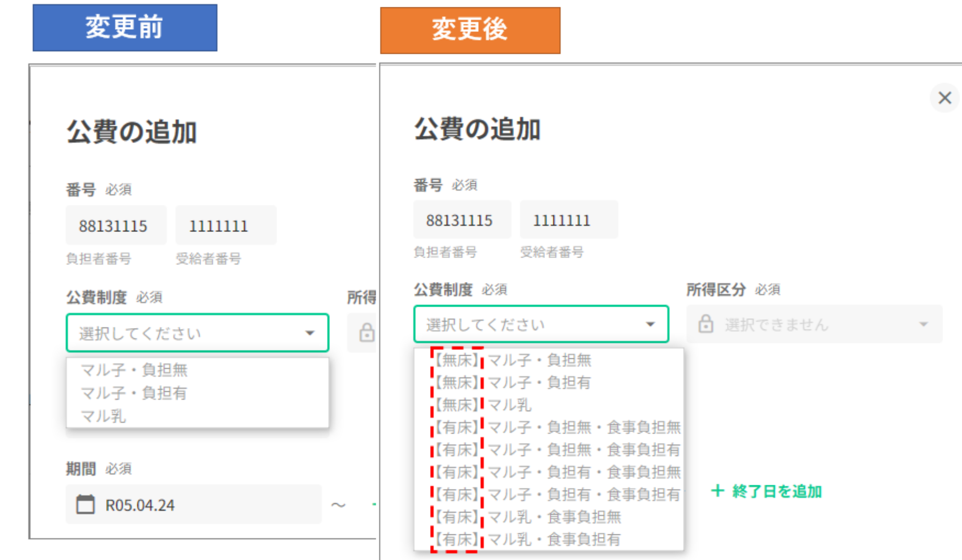Choose 【有床】マル乳・食事負担有 option

pyautogui.click(x=549, y=539)
